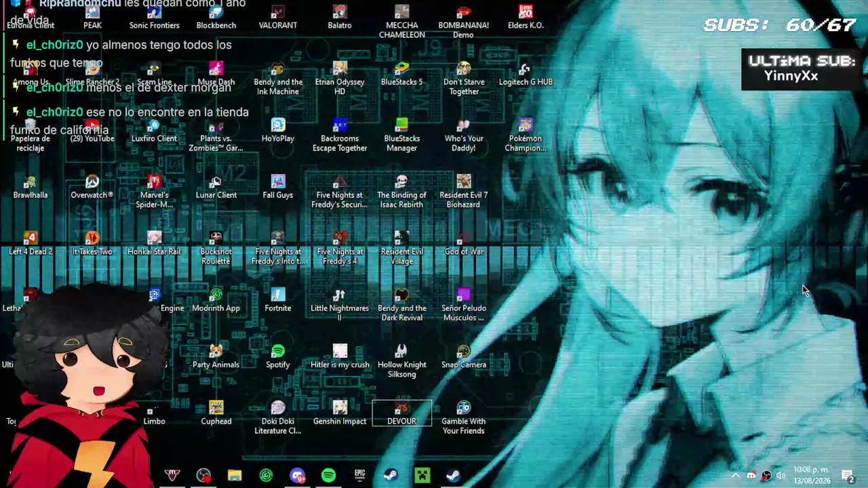Select the highlighted DEVOUR icon

tap(402, 414)
